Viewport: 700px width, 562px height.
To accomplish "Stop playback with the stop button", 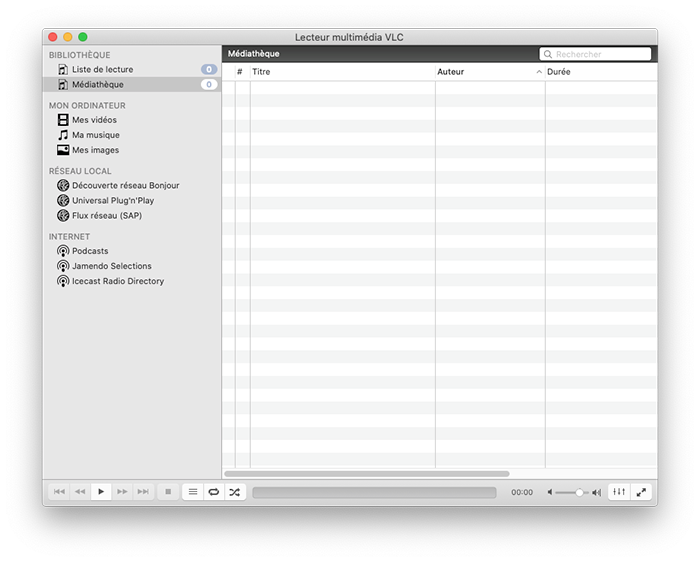I will click(168, 492).
